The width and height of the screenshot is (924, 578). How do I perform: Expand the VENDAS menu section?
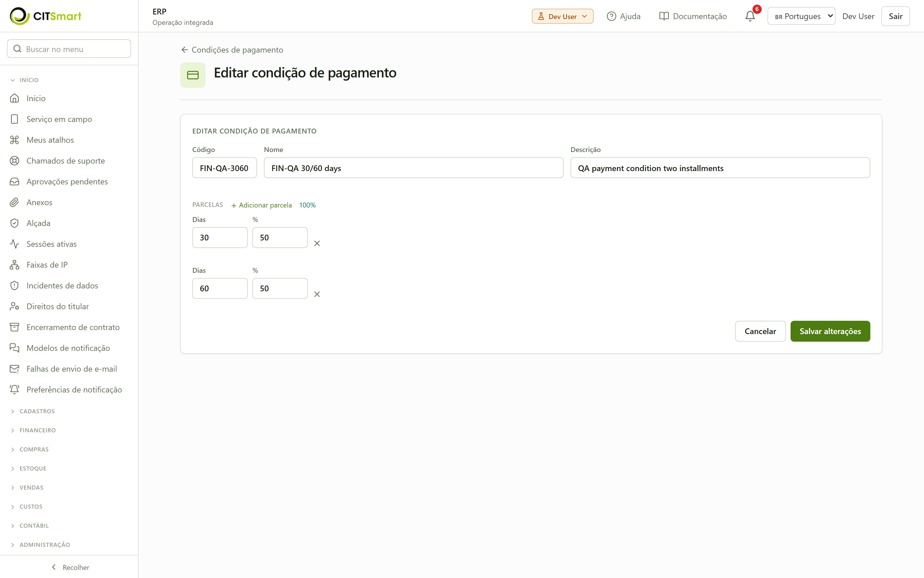pos(27,488)
